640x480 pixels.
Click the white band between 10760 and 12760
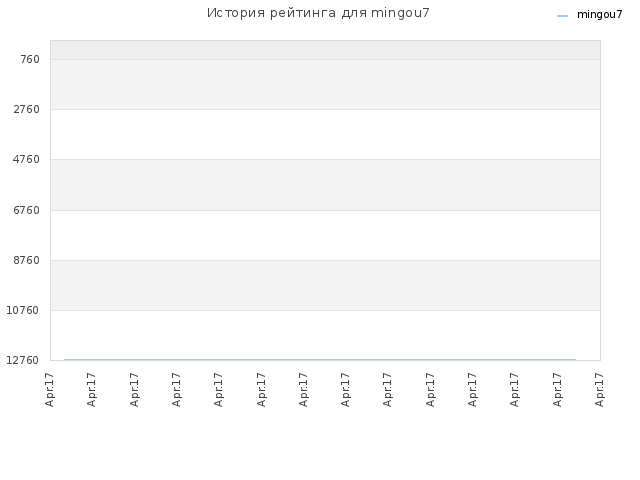325,335
